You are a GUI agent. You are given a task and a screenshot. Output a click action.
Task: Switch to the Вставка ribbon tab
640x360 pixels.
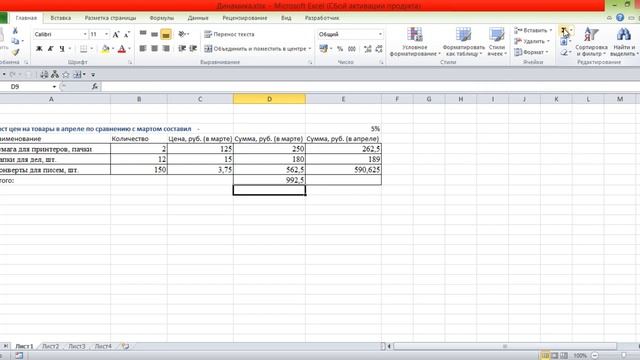pyautogui.click(x=60, y=18)
